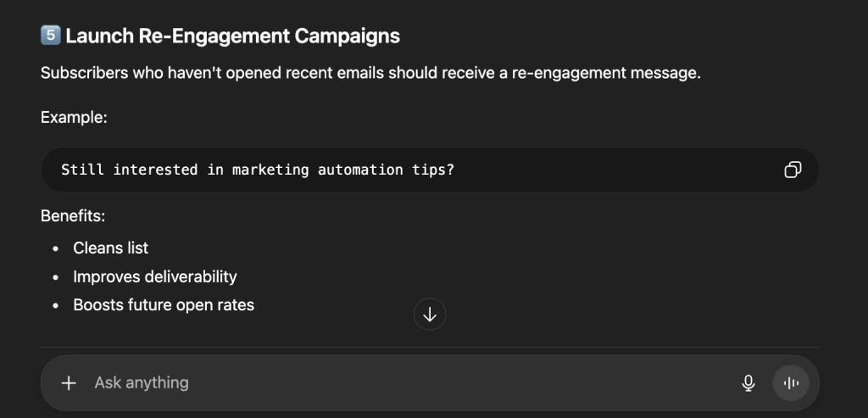Open the plus attachment menu
868x418 pixels.
point(69,383)
